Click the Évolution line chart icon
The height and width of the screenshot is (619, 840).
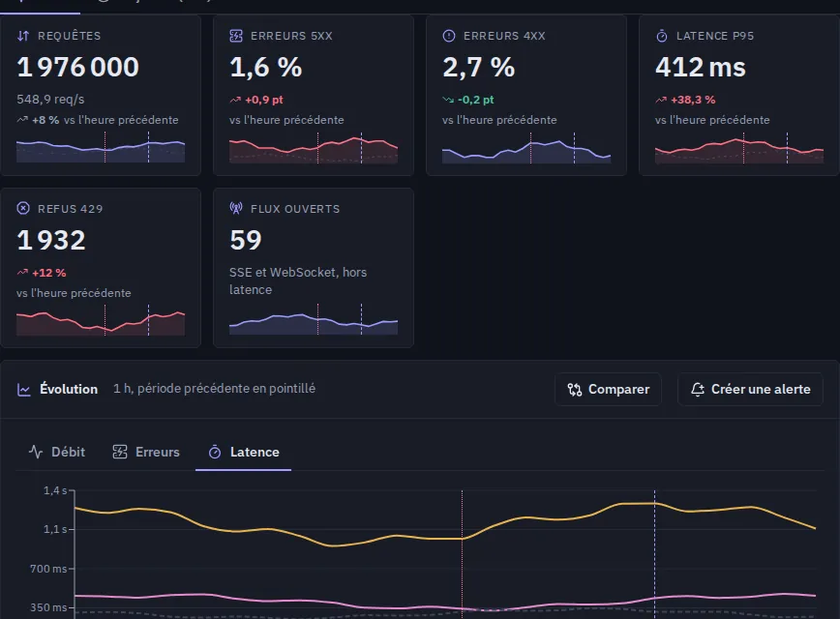click(24, 389)
